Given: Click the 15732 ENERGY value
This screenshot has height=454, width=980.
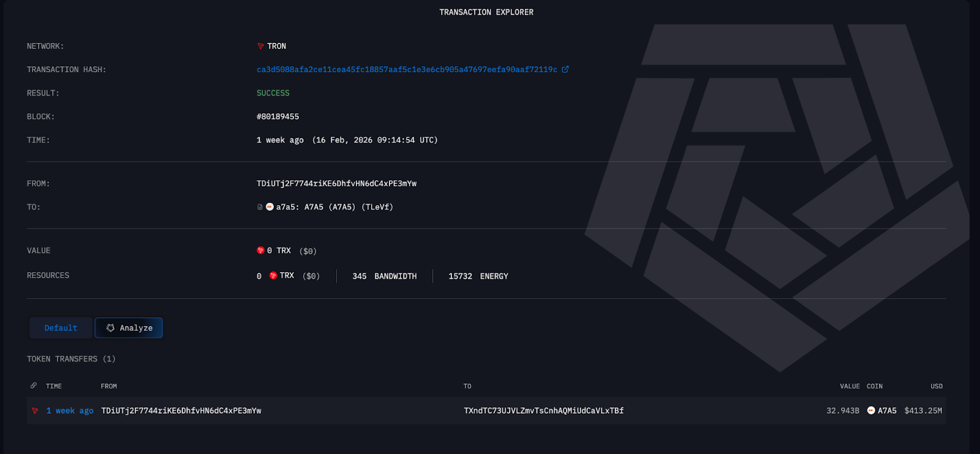Looking at the screenshot, I should [x=478, y=276].
